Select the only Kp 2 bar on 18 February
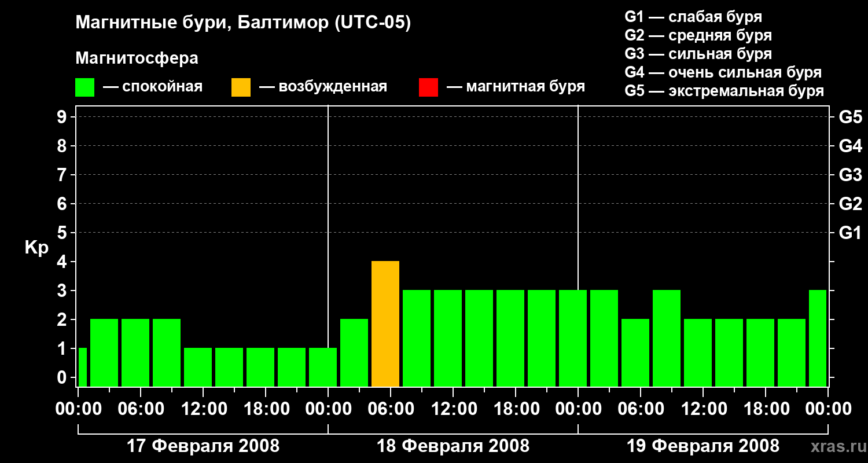The image size is (868, 463). 354,352
